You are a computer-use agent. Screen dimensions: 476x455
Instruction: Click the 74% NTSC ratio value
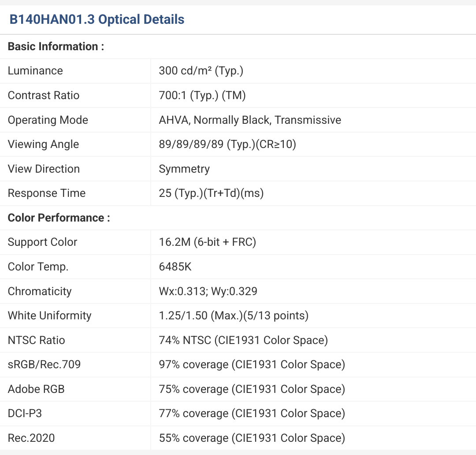(243, 340)
